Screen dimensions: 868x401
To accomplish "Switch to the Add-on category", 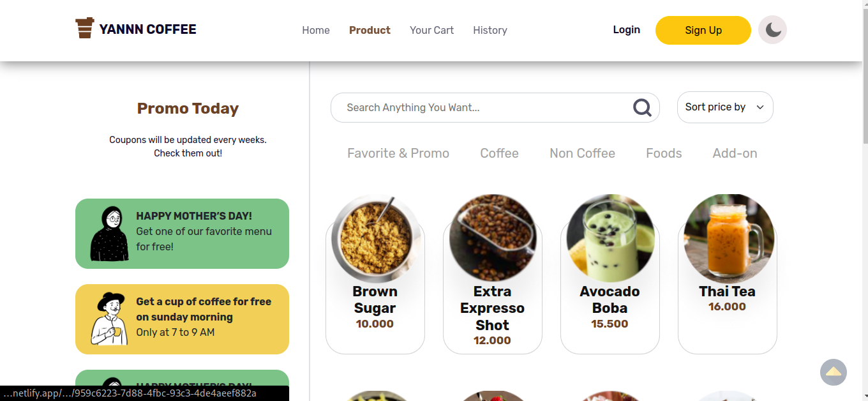I will (x=735, y=153).
